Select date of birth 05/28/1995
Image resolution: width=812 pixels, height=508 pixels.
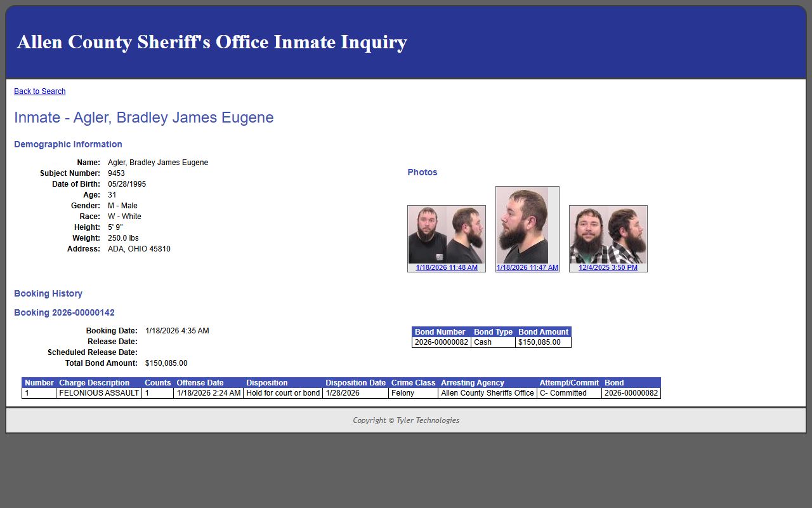pos(127,184)
